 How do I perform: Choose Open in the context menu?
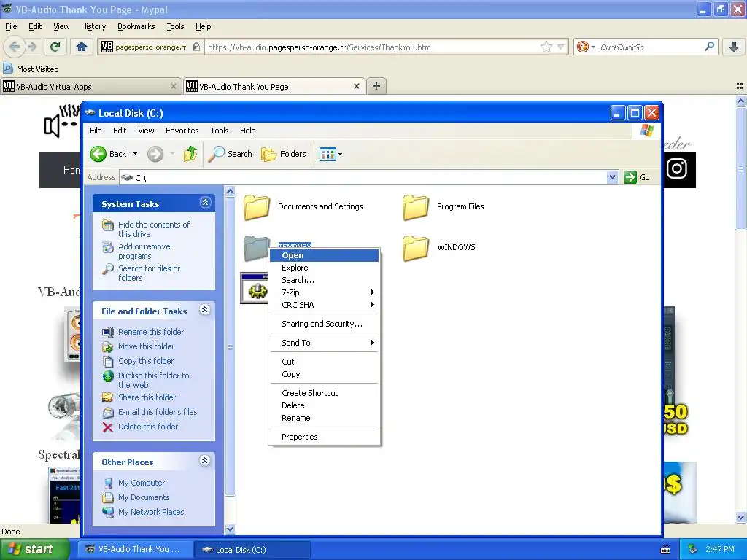(x=325, y=255)
